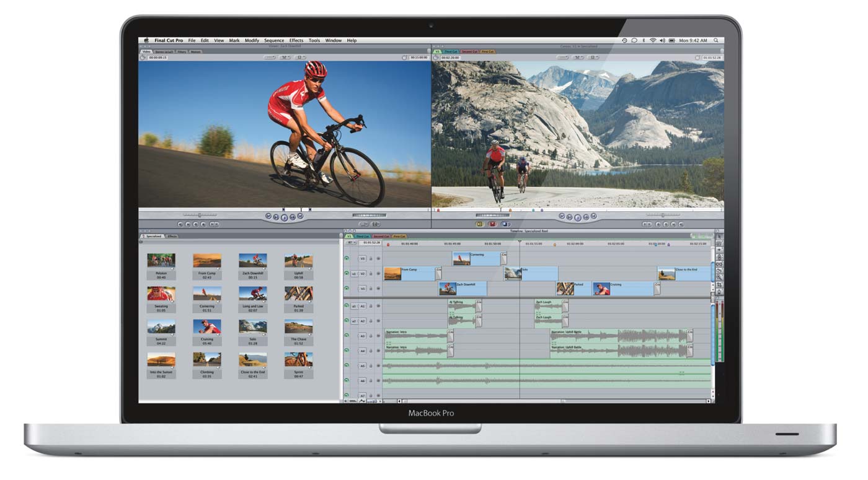868x480 pixels.
Task: Open the zoom level dropdown in the Viewer
Action: 268,56
